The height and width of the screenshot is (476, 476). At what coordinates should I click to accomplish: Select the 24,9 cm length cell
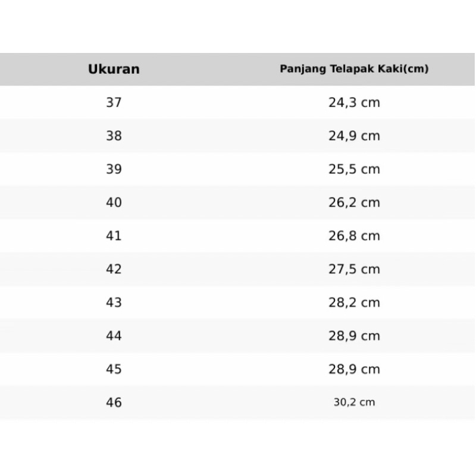[354, 136]
